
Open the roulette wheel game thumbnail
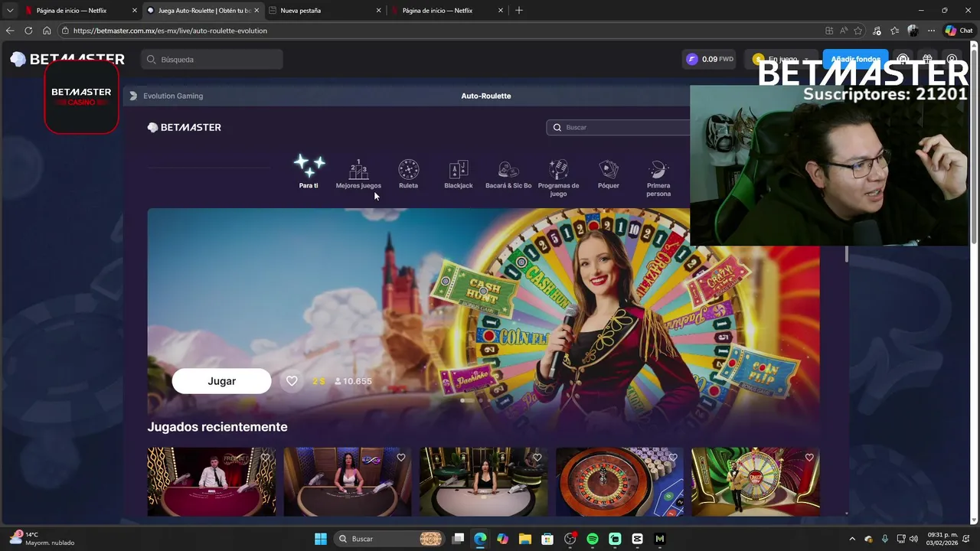619,482
